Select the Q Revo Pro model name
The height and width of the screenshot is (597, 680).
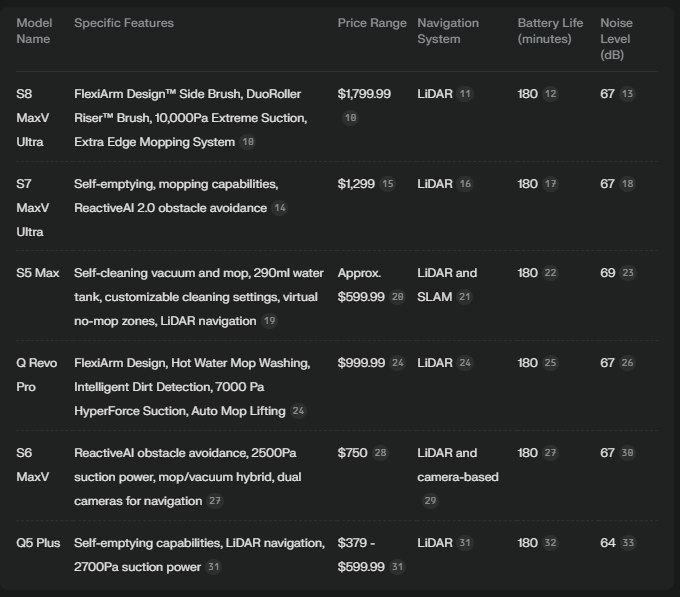coord(36,375)
